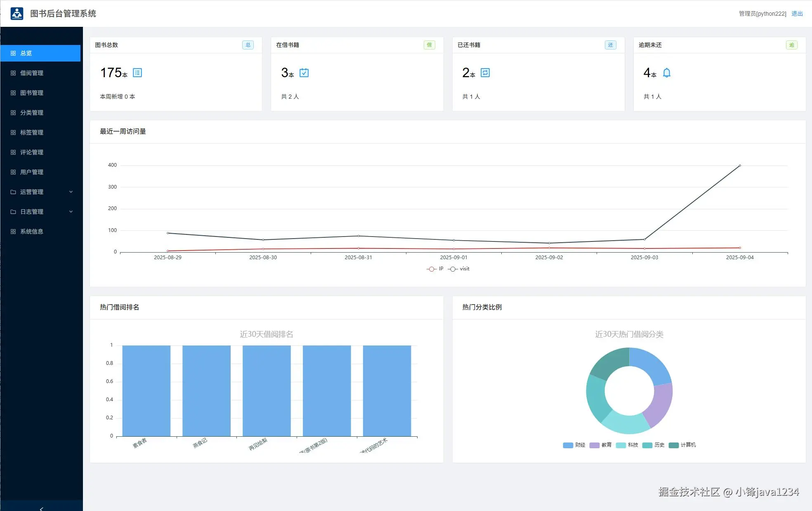Open 借阅管理 in the sidebar
The width and height of the screenshot is (812, 511).
[x=32, y=73]
